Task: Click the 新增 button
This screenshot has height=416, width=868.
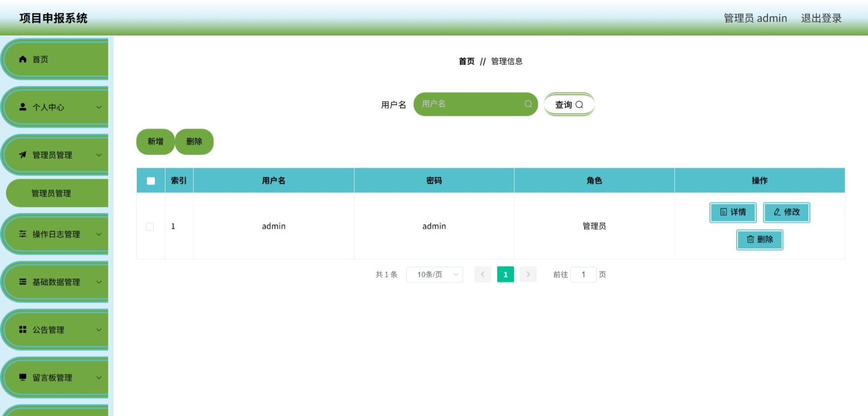Action: tap(156, 141)
